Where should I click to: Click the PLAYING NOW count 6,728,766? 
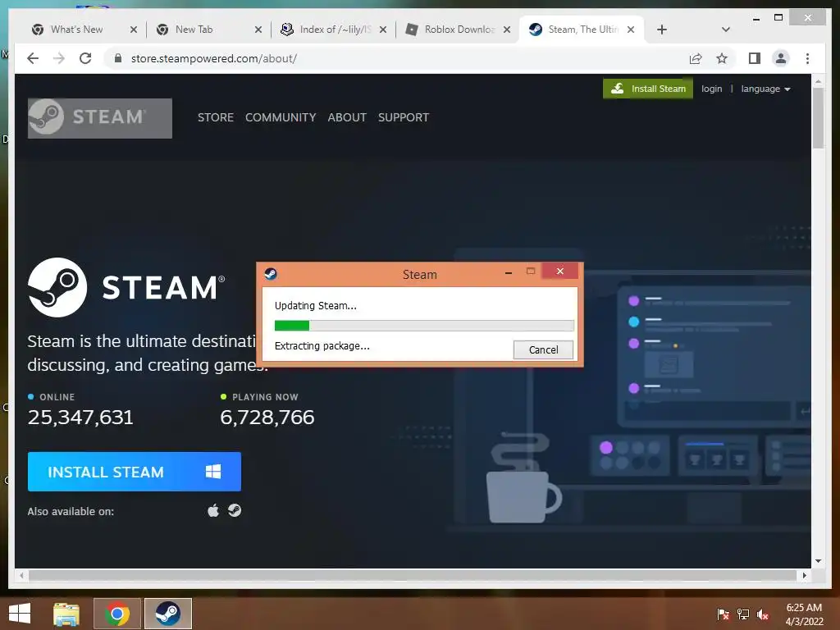(x=267, y=418)
